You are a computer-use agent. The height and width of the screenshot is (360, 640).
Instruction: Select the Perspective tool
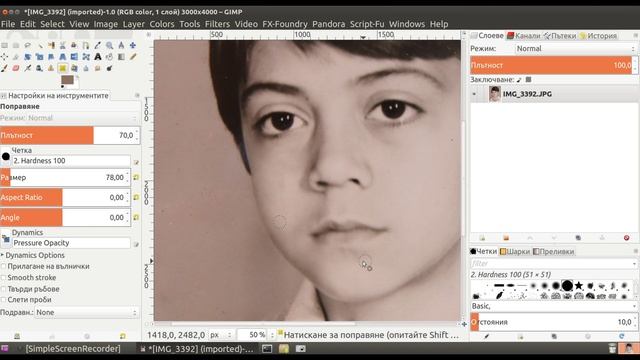point(62,57)
